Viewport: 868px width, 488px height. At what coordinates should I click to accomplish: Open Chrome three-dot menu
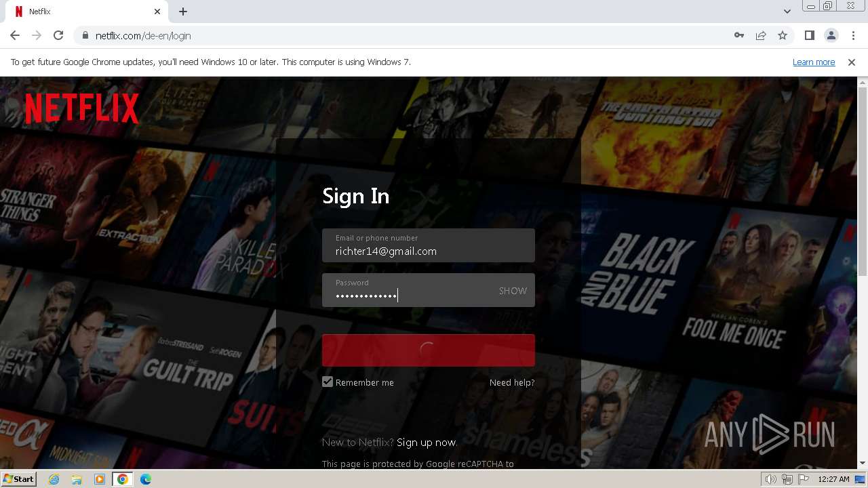(853, 35)
